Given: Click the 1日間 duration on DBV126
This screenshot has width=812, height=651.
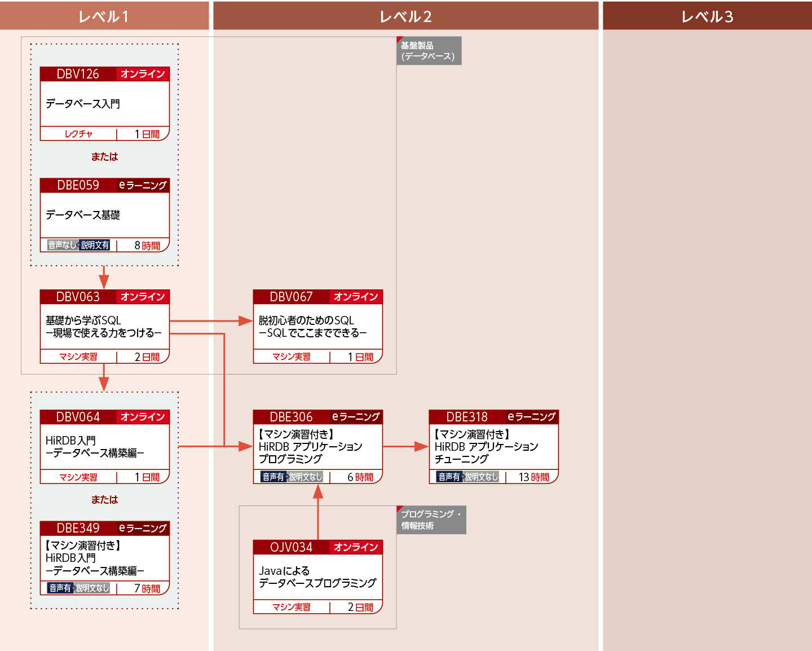Looking at the screenshot, I should coord(147,134).
